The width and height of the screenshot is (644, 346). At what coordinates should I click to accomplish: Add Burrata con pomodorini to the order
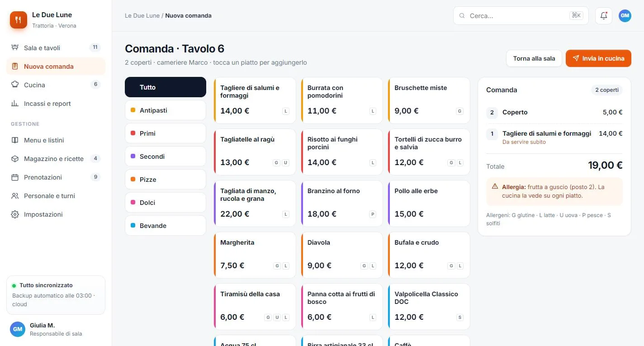click(342, 100)
